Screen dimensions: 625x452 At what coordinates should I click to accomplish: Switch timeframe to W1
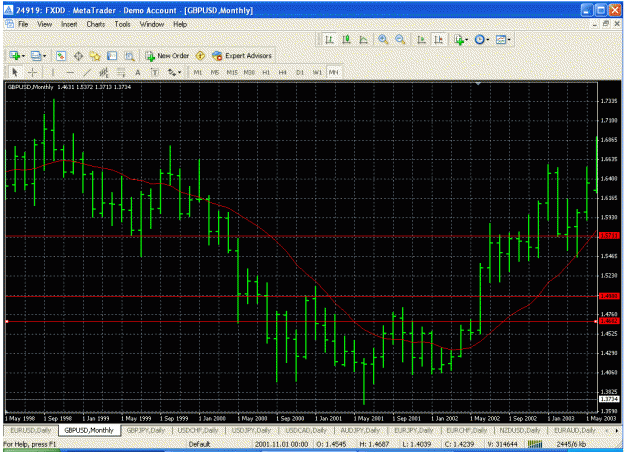point(317,72)
